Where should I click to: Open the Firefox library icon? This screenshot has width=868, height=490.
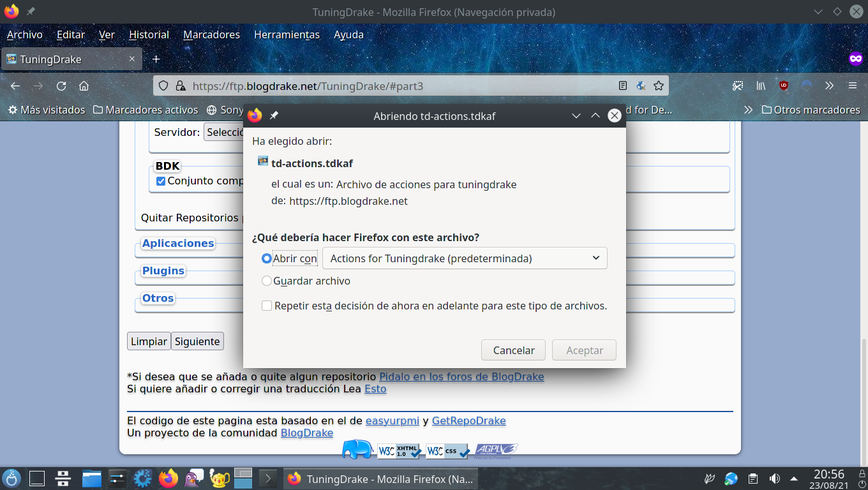pos(761,85)
